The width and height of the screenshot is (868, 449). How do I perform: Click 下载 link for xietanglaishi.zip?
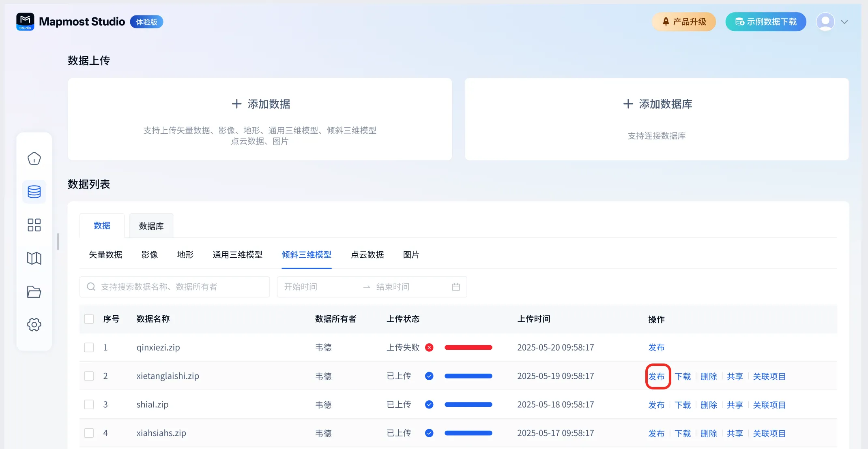tap(683, 376)
